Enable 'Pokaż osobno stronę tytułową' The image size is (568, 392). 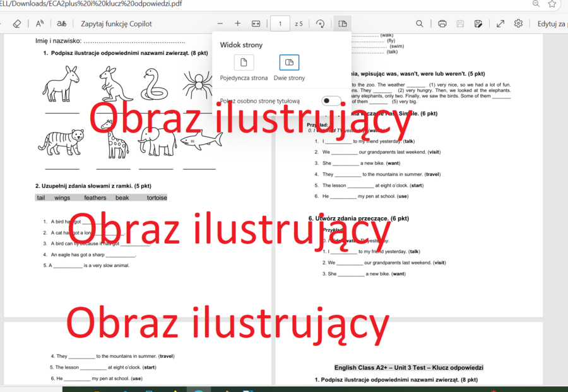point(331,100)
